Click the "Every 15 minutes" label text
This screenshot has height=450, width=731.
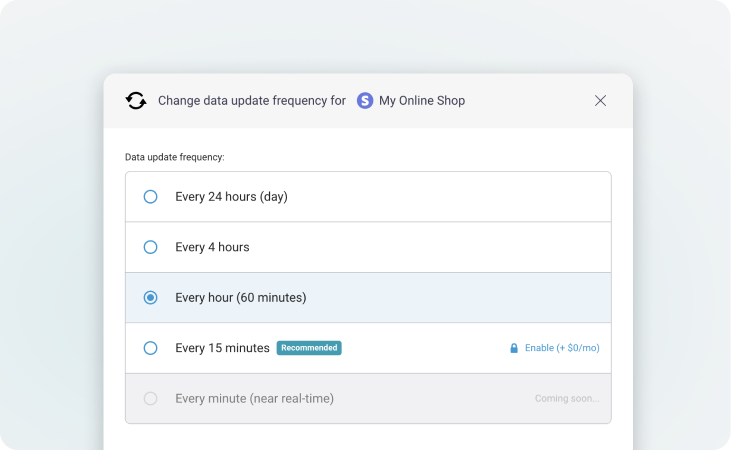pyautogui.click(x=222, y=348)
